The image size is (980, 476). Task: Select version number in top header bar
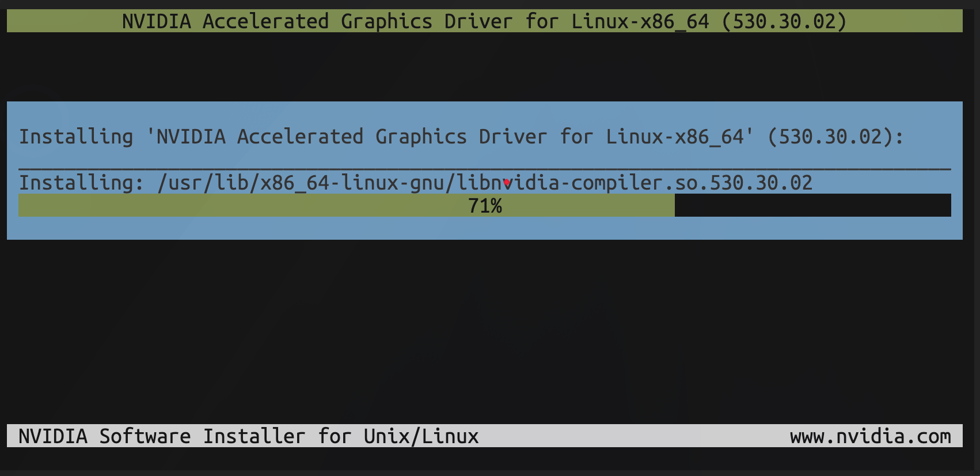(784, 21)
